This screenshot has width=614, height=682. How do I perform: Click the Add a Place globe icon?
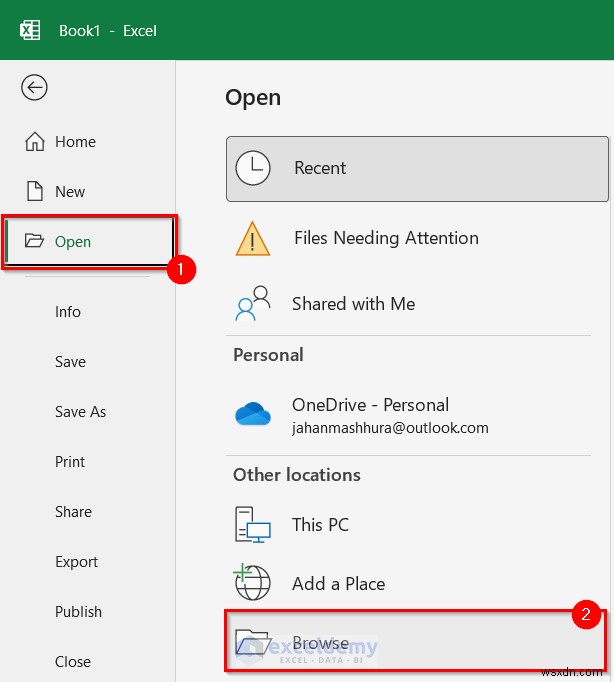[x=252, y=582]
